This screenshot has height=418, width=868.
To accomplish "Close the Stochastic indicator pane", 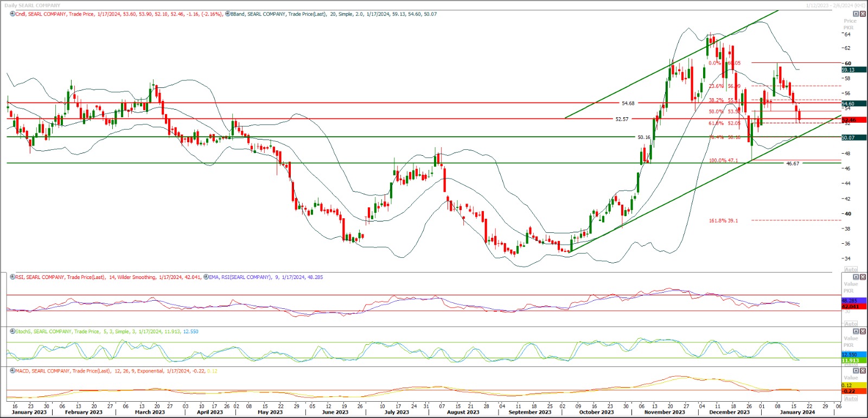I will point(863,331).
